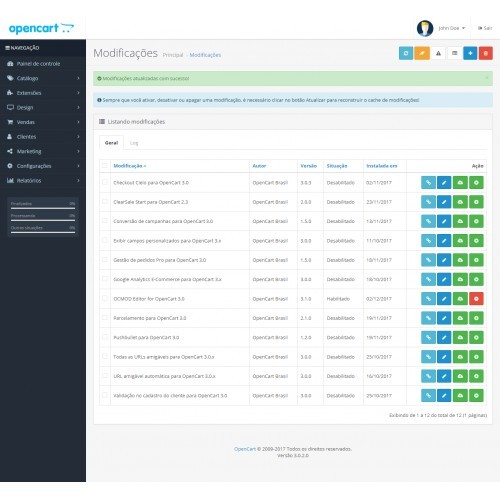The width and height of the screenshot is (500, 500).
Task: Enable Exibir campos personalizados modification
Action: point(476,241)
